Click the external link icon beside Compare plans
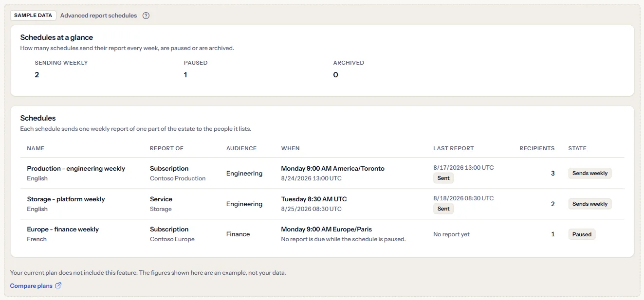Viewport: 644px width, 300px height. [58, 285]
